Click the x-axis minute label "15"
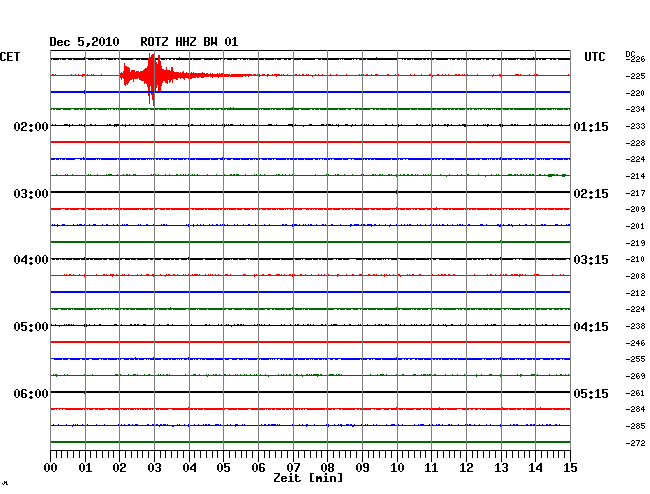The height and width of the screenshot is (494, 650). tap(570, 468)
